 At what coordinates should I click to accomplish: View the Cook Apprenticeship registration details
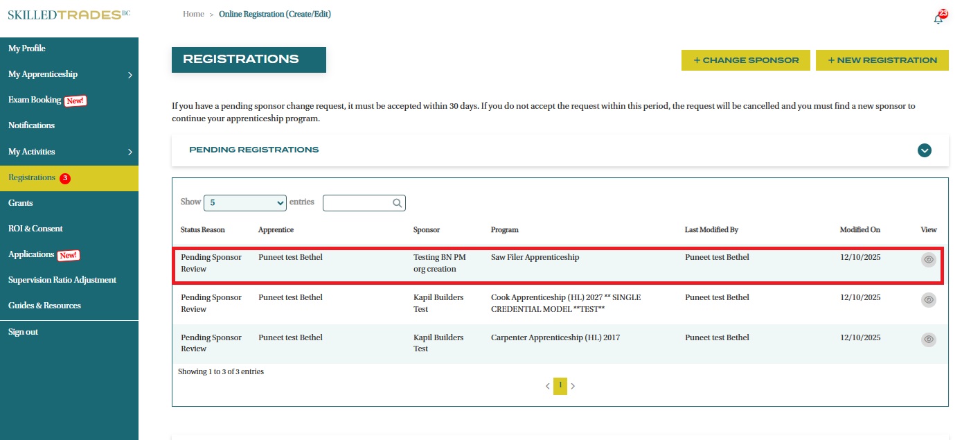coord(928,300)
